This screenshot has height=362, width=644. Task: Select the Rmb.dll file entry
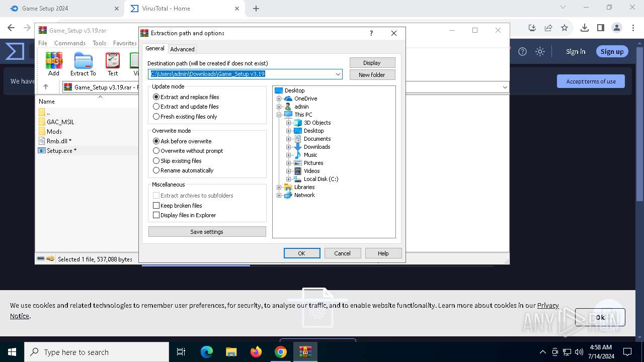point(59,141)
